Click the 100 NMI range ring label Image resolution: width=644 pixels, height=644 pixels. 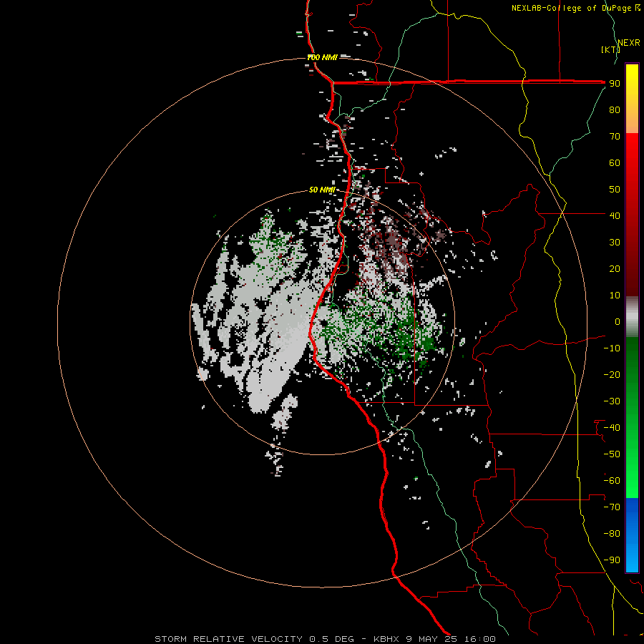tap(323, 57)
